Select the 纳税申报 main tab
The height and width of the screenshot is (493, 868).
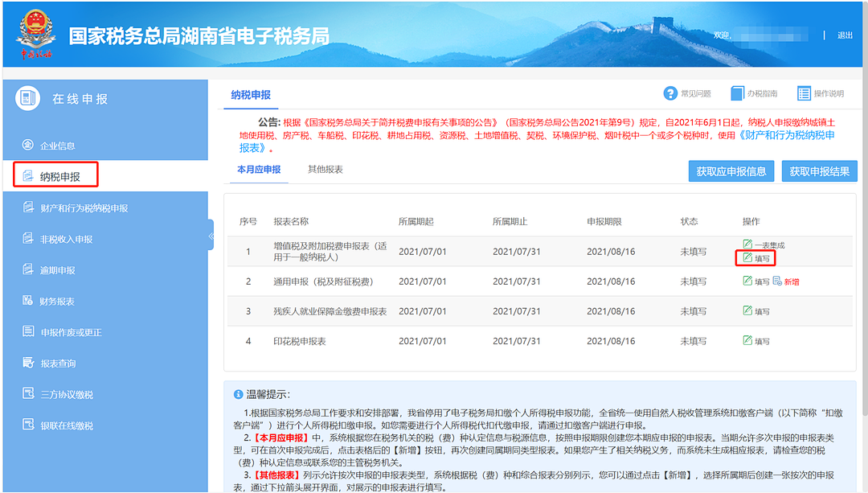click(251, 95)
